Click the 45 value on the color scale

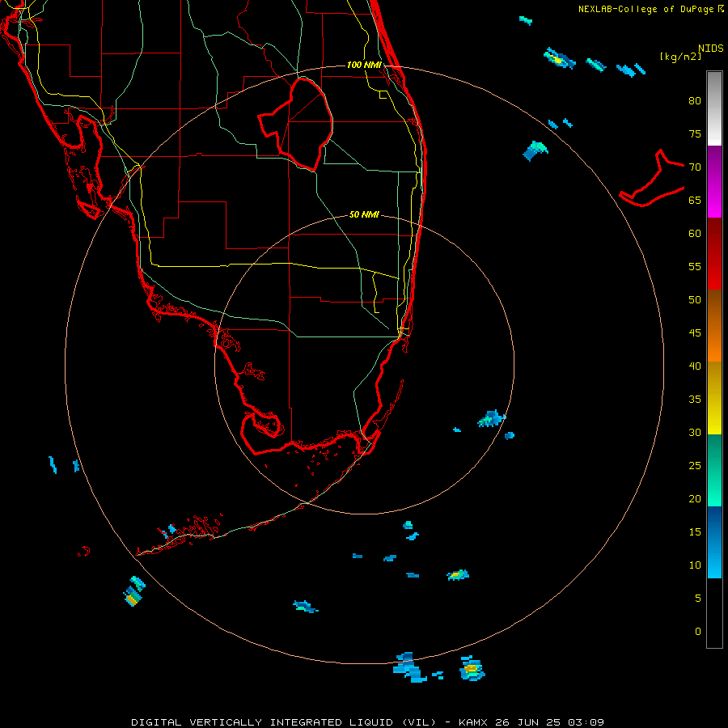(x=695, y=333)
